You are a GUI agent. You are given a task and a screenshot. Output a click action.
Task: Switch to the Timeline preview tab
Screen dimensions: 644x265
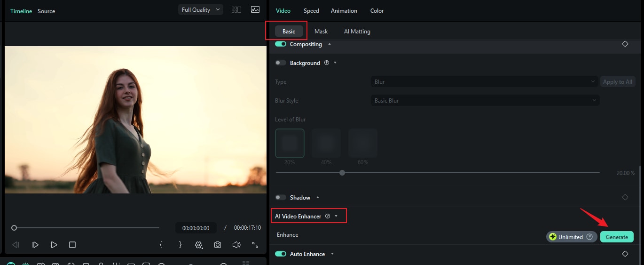point(21,11)
